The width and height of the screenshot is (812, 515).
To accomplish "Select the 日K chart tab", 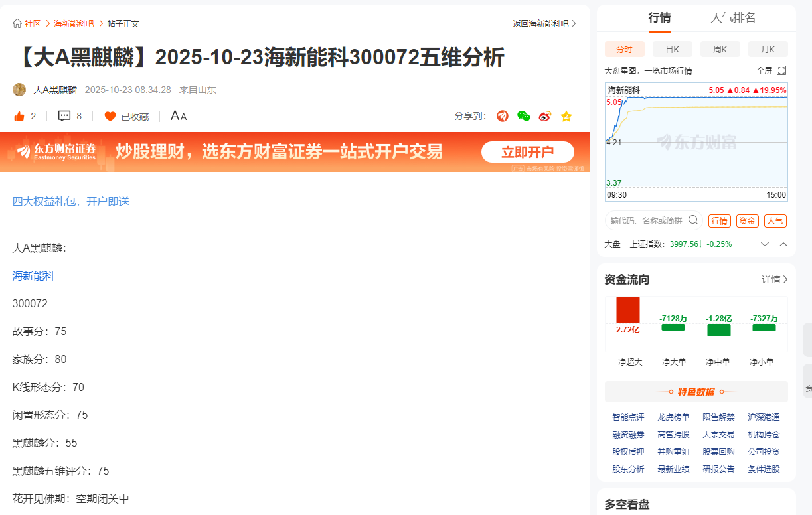I will (x=673, y=49).
